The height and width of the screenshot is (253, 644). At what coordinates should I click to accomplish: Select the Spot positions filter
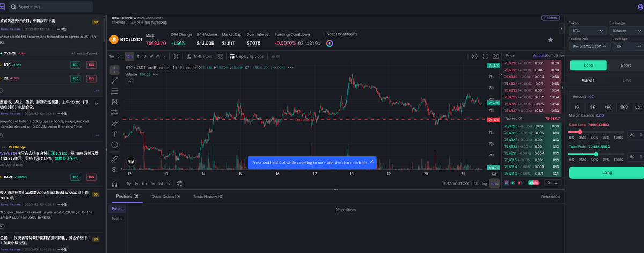[x=118, y=218]
